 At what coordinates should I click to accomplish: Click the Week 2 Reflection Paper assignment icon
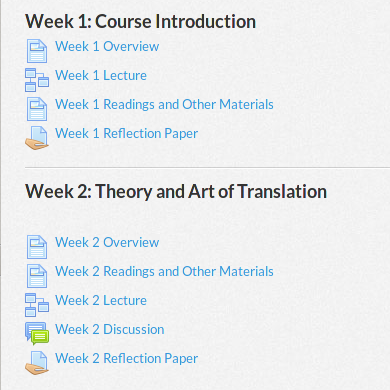coord(37,363)
